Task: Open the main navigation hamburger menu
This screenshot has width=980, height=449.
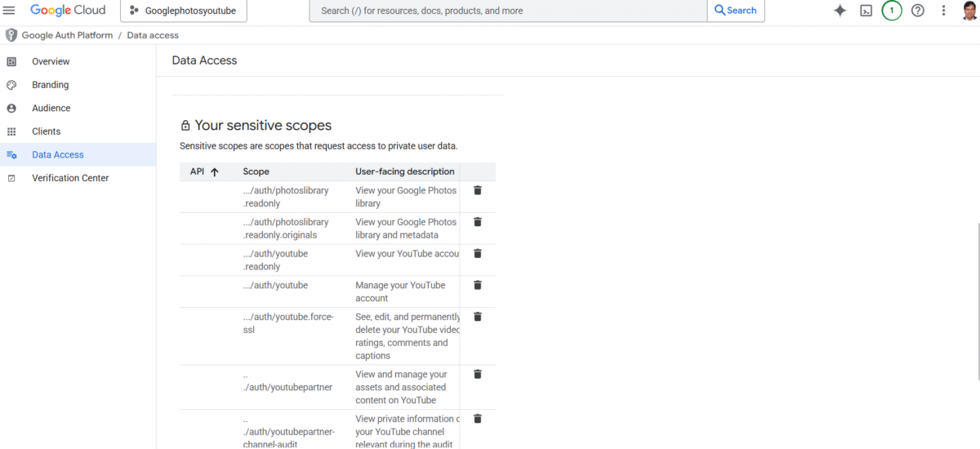Action: [10, 11]
